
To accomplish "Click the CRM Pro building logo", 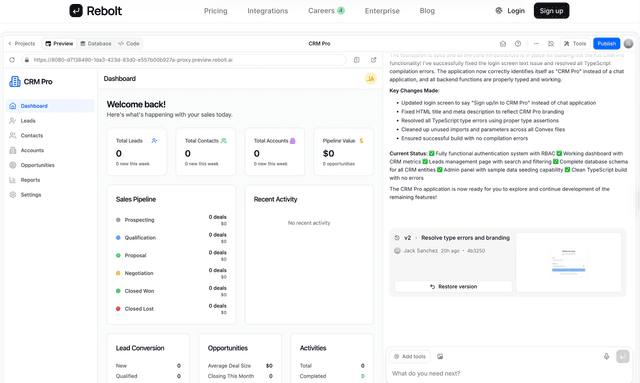I will pyautogui.click(x=15, y=82).
